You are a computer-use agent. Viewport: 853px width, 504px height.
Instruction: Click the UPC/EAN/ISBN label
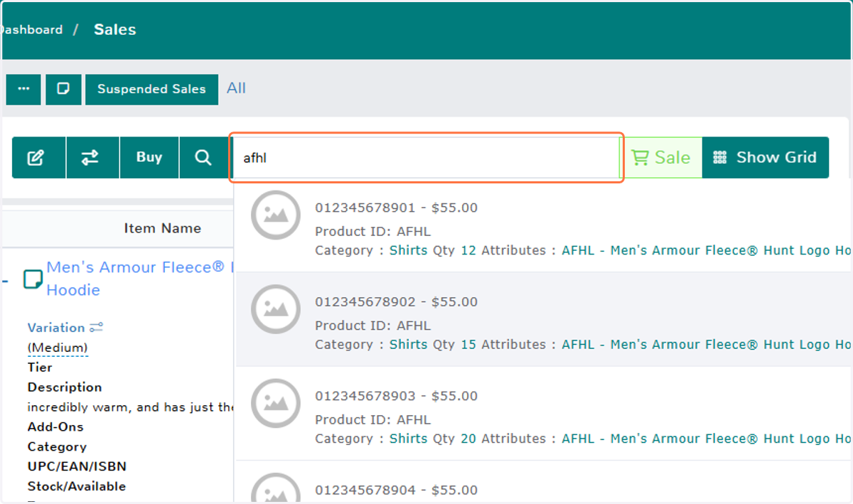[77, 467]
